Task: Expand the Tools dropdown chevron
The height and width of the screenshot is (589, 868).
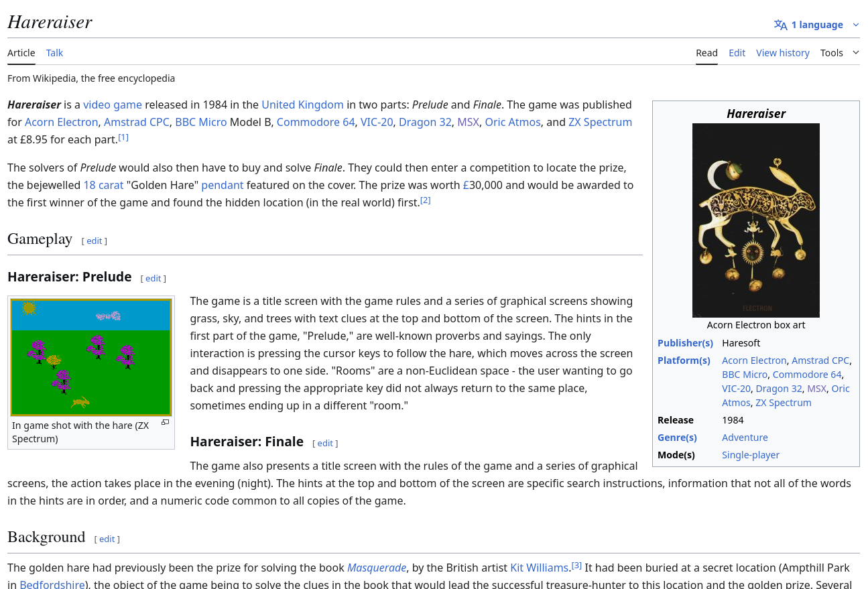Action: point(856,52)
